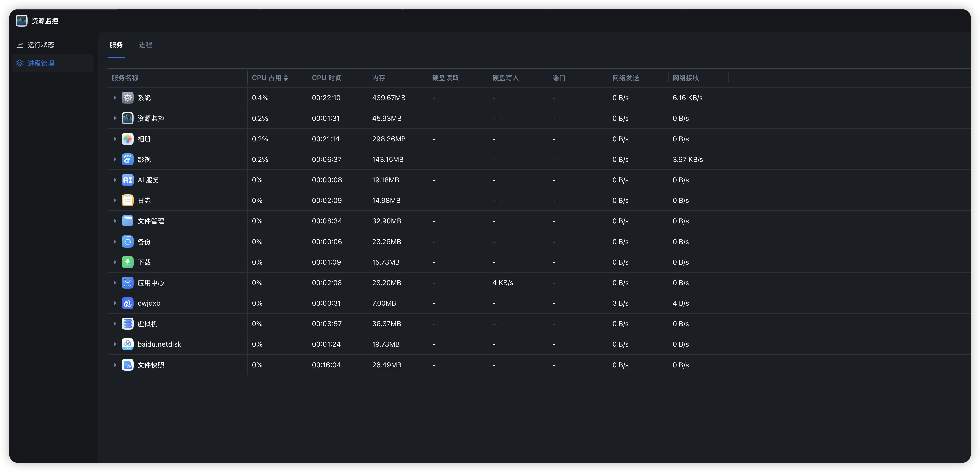Switch to the 服务 tab
This screenshot has height=472, width=980.
(x=116, y=45)
